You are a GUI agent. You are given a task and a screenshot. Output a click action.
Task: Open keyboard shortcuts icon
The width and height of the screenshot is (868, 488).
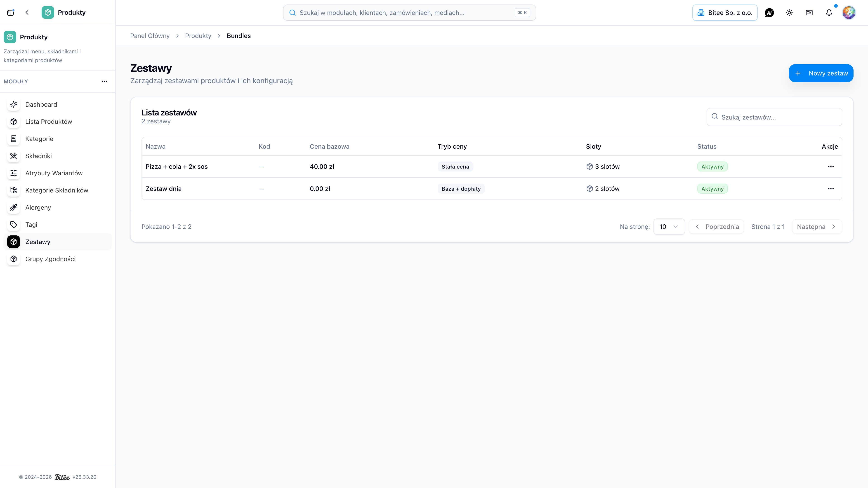click(809, 13)
